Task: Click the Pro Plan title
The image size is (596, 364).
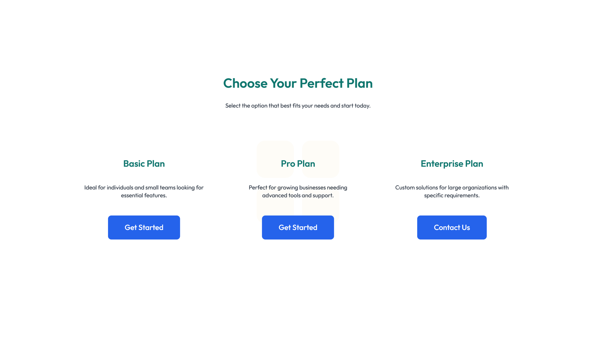Action: 298,164
